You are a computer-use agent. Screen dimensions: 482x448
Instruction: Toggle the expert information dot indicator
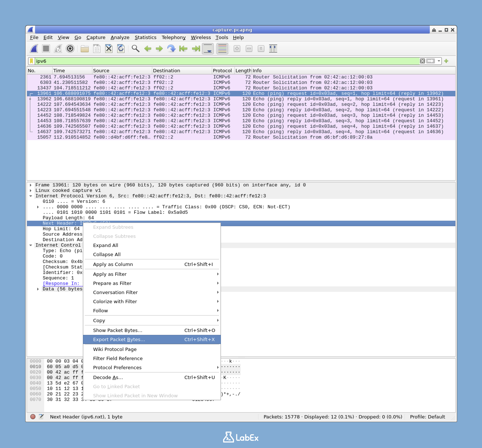[x=32, y=417]
